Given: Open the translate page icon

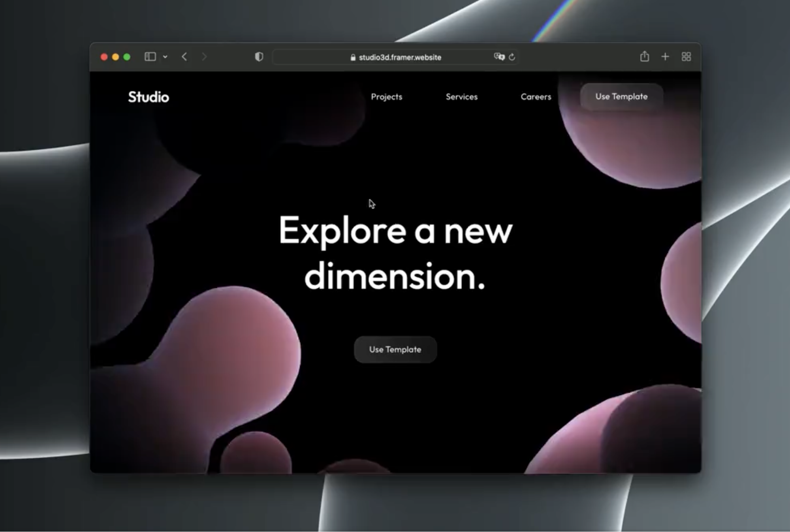Looking at the screenshot, I should pos(499,57).
